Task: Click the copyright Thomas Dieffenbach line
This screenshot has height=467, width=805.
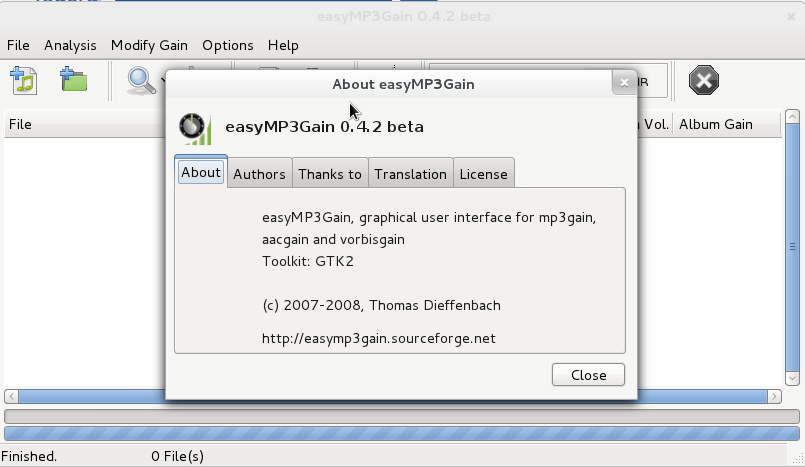Action: 381,305
